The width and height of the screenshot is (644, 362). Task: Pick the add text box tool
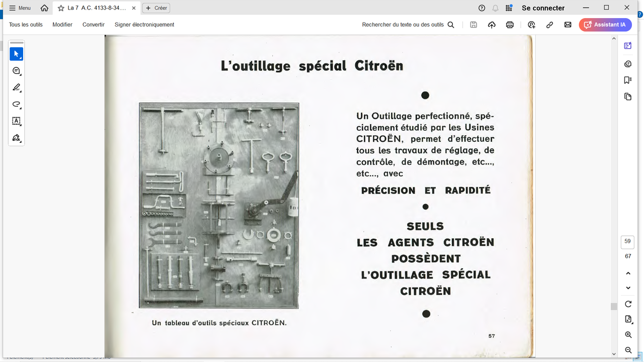[17, 121]
